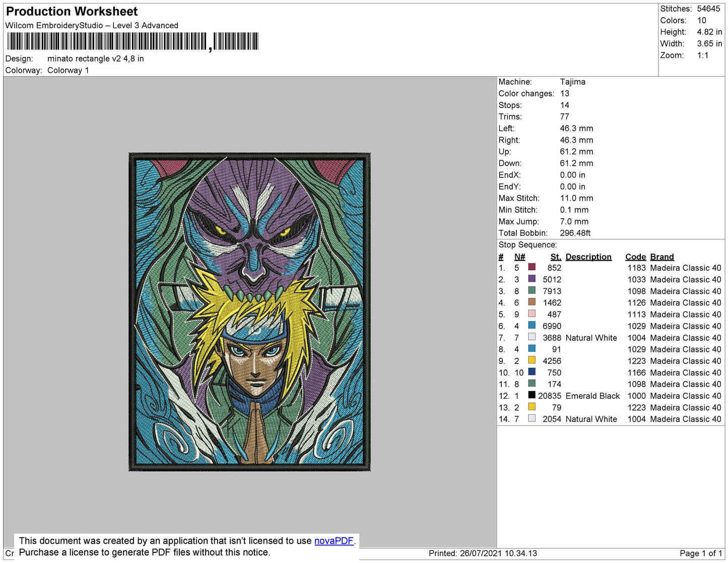Click thread code '1166' in stop 10
This screenshot has width=728, height=563.
tap(636, 373)
